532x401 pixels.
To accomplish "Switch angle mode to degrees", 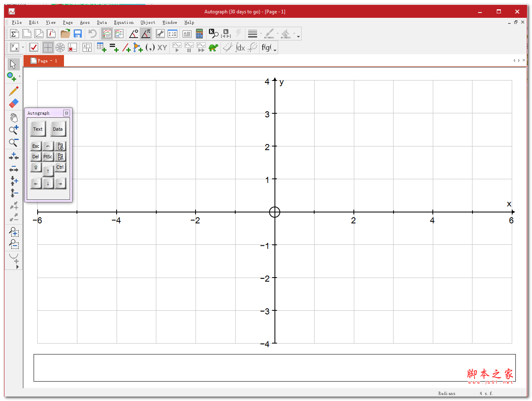I will [x=134, y=34].
